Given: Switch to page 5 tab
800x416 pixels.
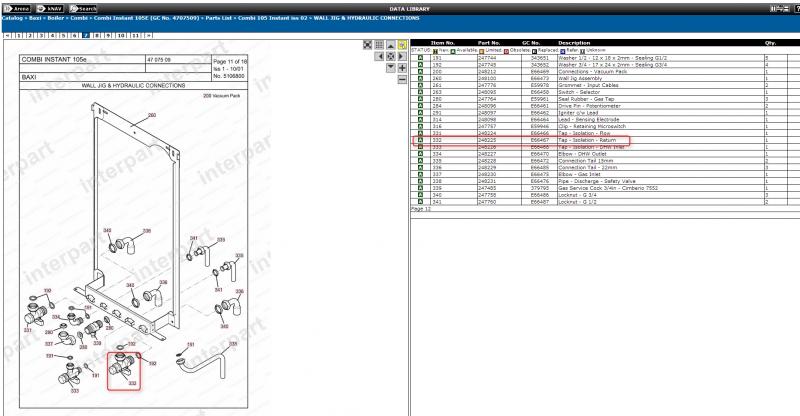Looking at the screenshot, I should click(x=64, y=34).
